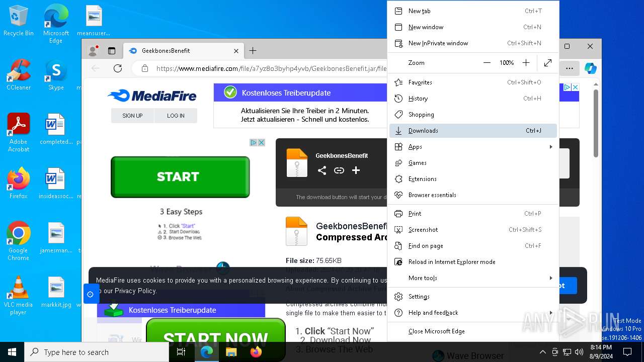The width and height of the screenshot is (644, 362).
Task: Choose Close Microsoft Edge
Action: click(x=473, y=331)
